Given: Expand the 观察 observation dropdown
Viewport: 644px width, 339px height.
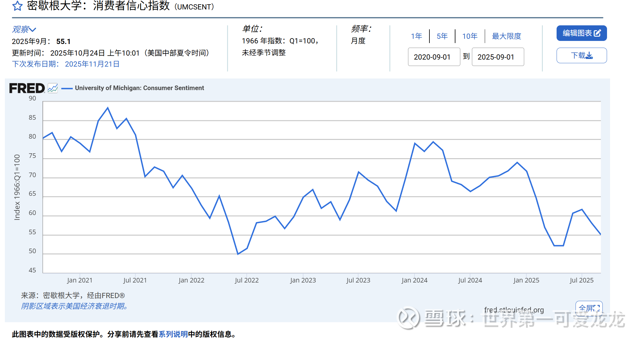Looking at the screenshot, I should click(x=24, y=30).
